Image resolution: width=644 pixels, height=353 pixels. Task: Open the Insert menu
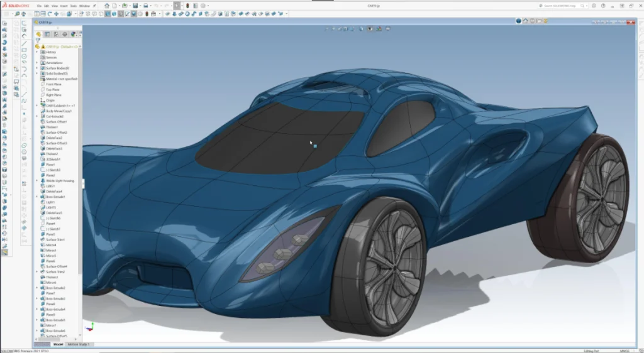65,6
